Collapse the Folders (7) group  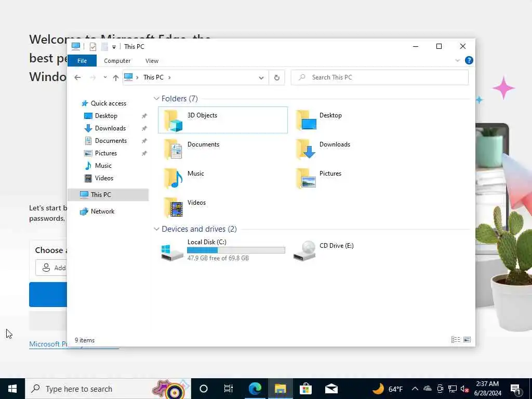coord(156,98)
